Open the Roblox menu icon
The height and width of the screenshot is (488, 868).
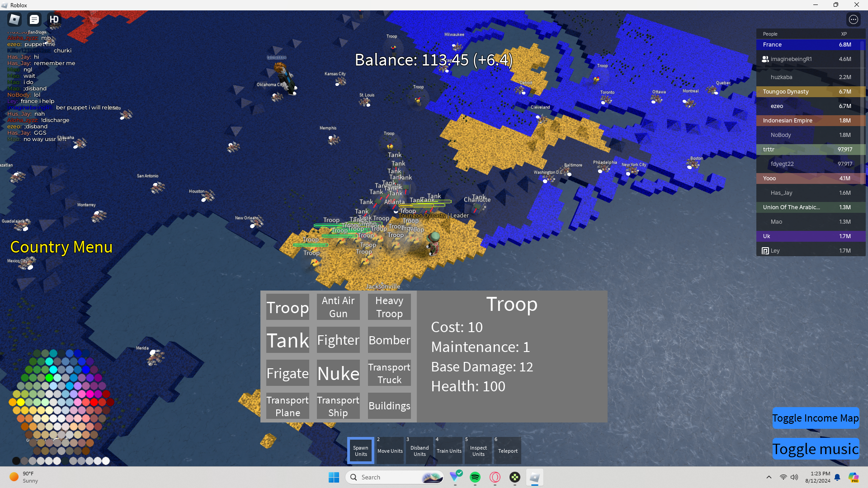coord(14,19)
